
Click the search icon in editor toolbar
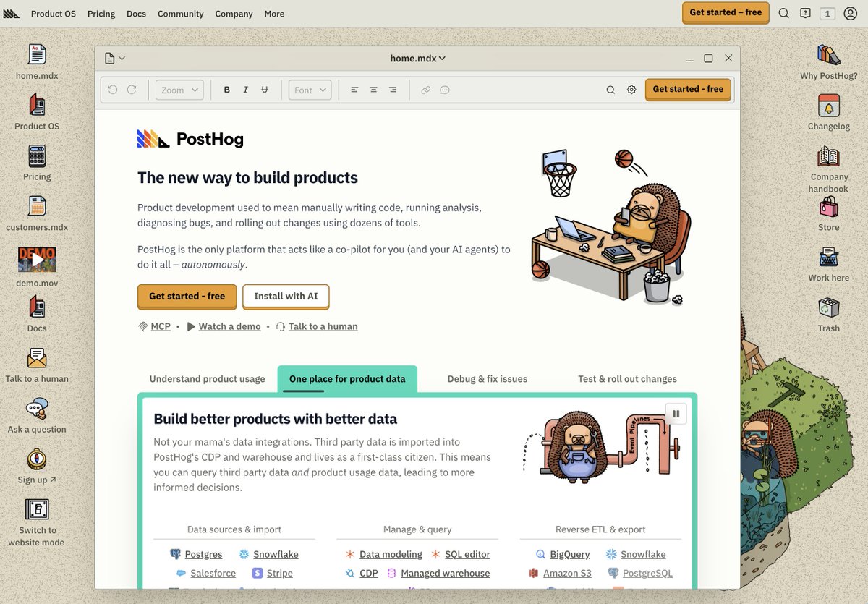point(610,90)
